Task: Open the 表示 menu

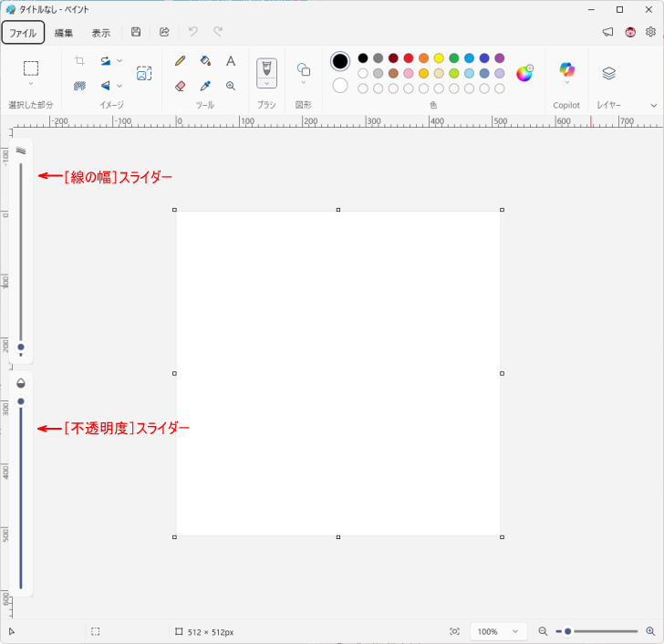Action: click(101, 33)
